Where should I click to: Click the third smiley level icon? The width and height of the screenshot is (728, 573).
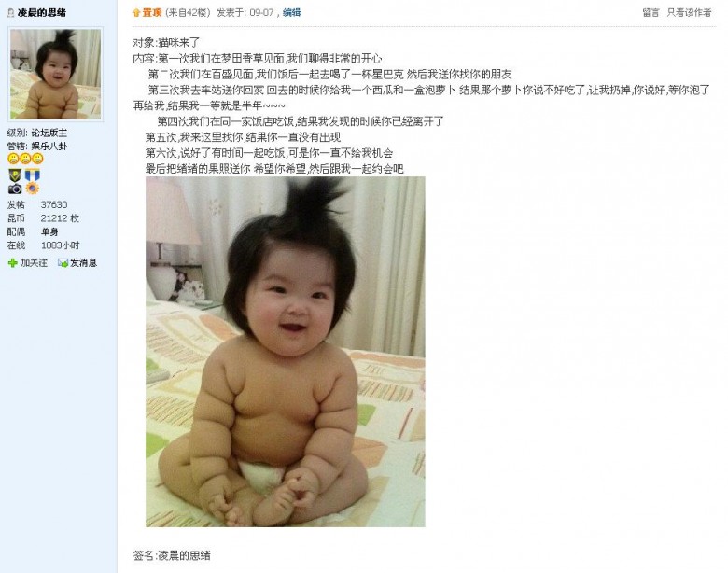click(37, 159)
